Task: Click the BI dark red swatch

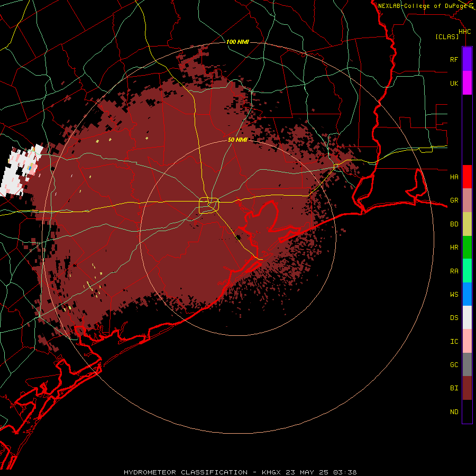Action: click(467, 388)
